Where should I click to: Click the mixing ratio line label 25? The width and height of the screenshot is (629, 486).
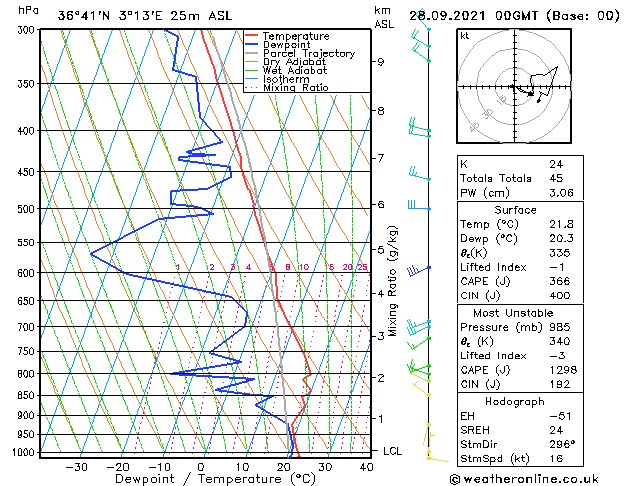click(362, 267)
